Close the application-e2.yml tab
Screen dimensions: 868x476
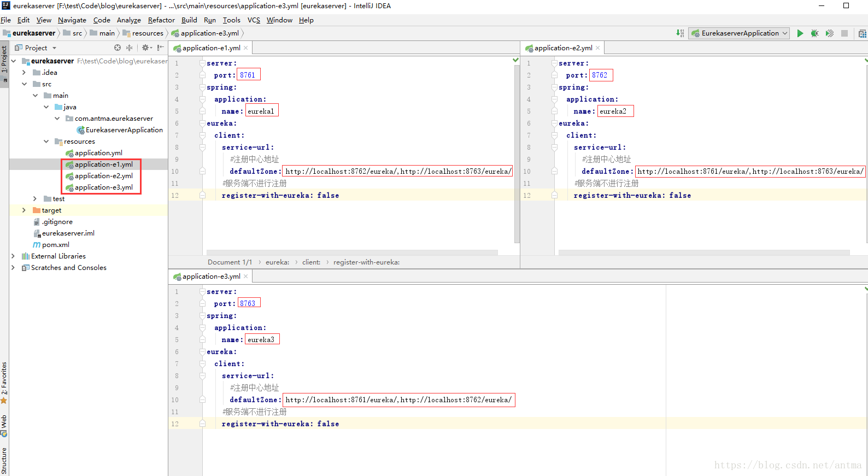[598, 48]
